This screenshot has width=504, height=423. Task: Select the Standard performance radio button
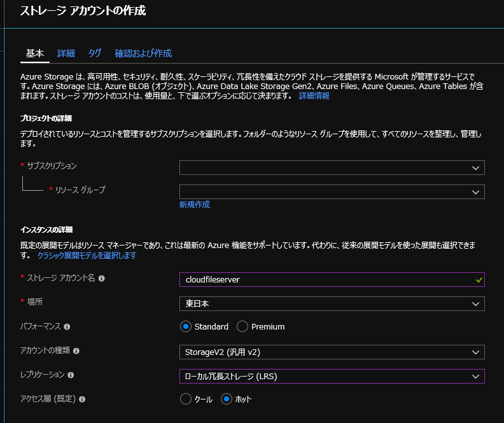tap(186, 326)
